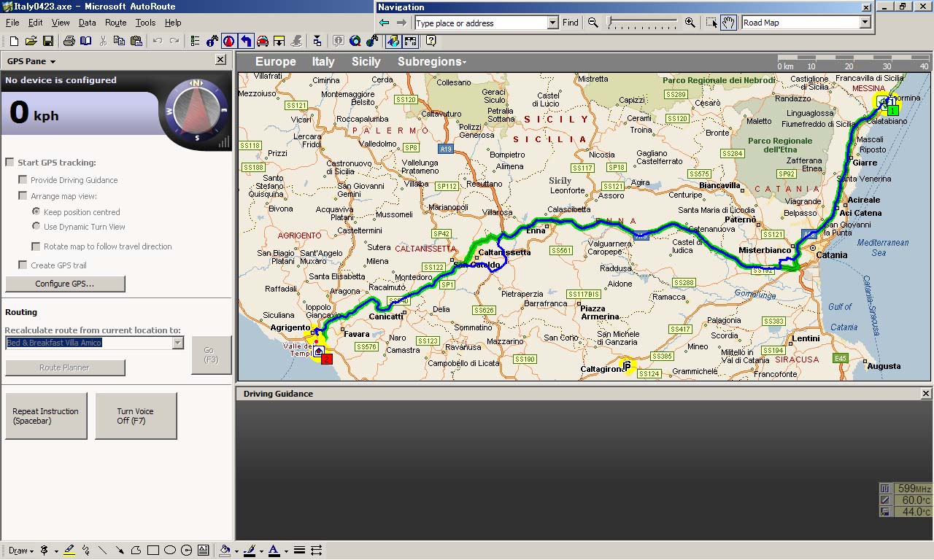Select the Scribble freehand tool
The image size is (934, 560).
(x=86, y=551)
